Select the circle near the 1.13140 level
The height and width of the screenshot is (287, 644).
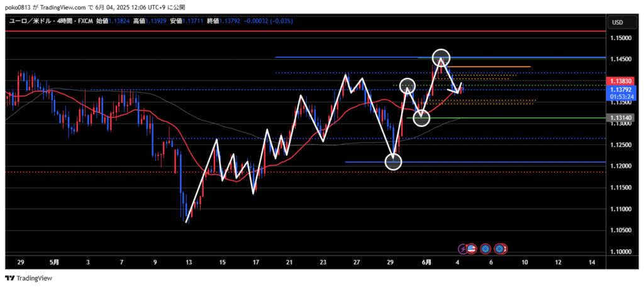click(x=421, y=117)
